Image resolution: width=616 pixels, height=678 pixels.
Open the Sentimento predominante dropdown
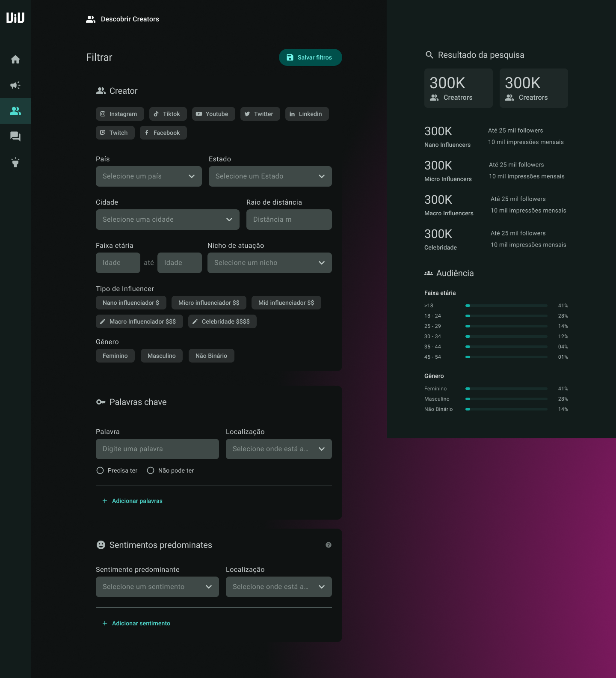point(157,587)
